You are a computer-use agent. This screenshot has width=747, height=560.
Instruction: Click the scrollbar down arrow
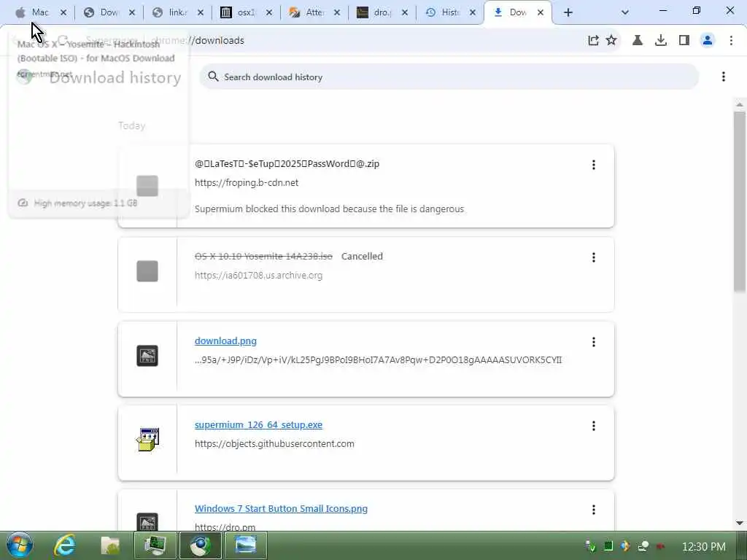click(x=740, y=523)
